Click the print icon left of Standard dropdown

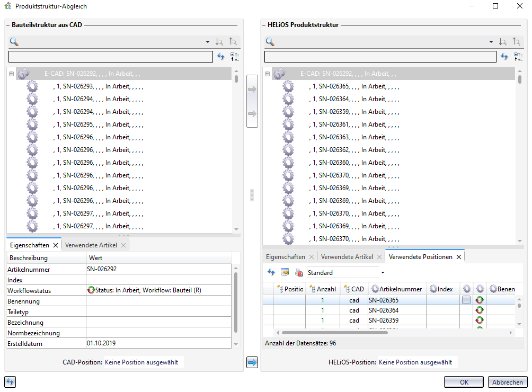tap(298, 272)
